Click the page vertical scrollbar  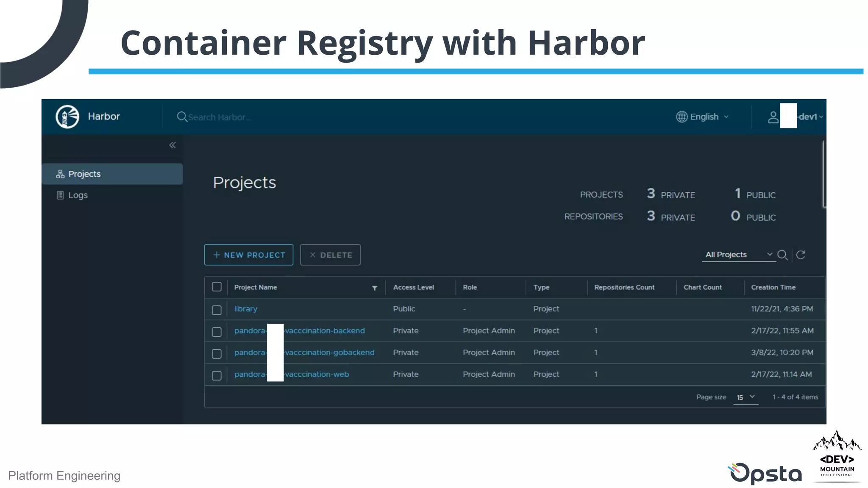tap(824, 175)
